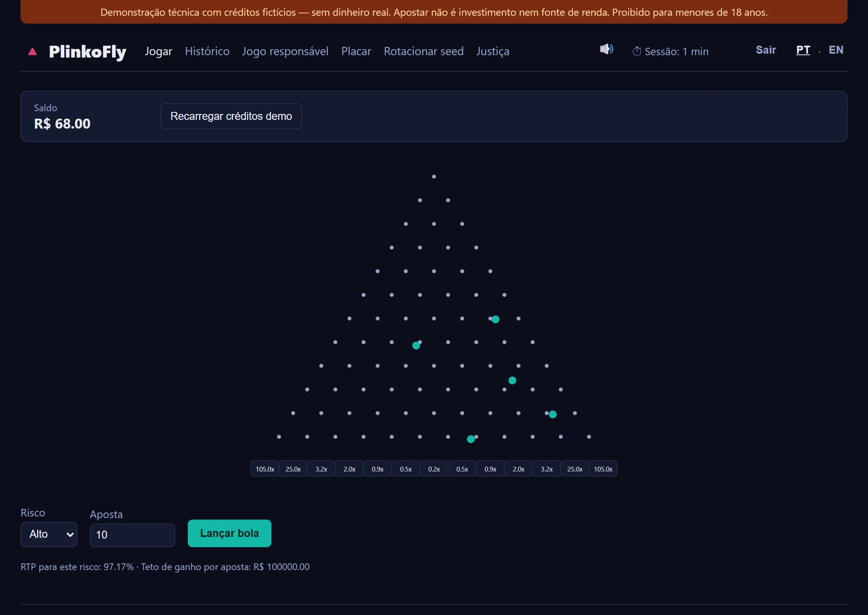Image resolution: width=868 pixels, height=615 pixels.
Task: Click the session timer clock icon
Action: pyautogui.click(x=637, y=51)
